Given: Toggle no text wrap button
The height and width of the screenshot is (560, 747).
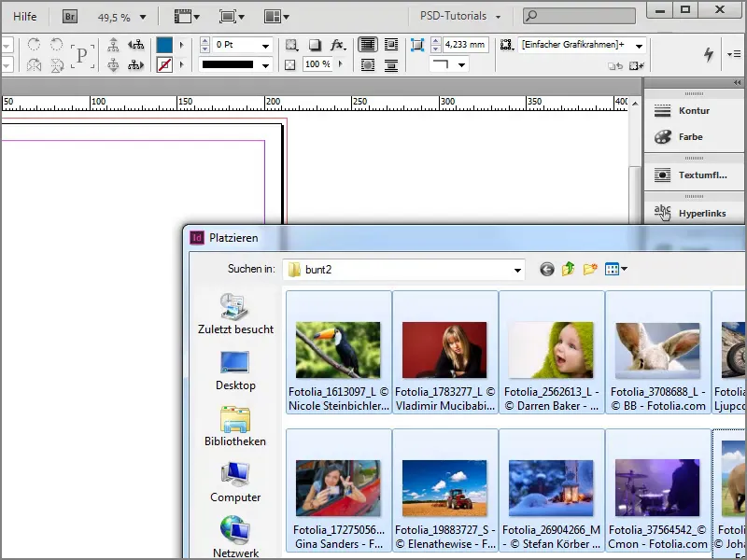Looking at the screenshot, I should (x=368, y=45).
